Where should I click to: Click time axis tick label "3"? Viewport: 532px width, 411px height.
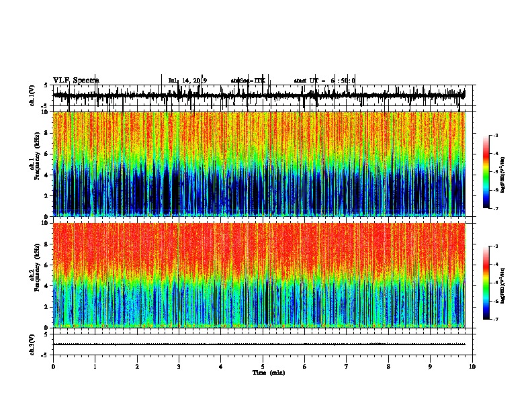pyautogui.click(x=179, y=367)
